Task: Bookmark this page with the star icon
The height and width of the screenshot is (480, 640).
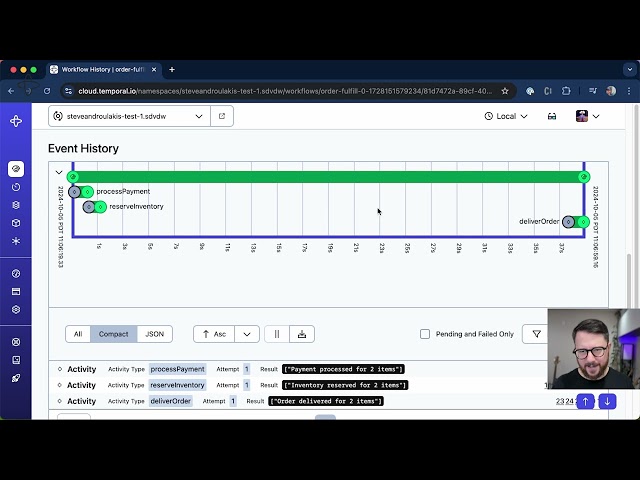Action: click(x=505, y=91)
